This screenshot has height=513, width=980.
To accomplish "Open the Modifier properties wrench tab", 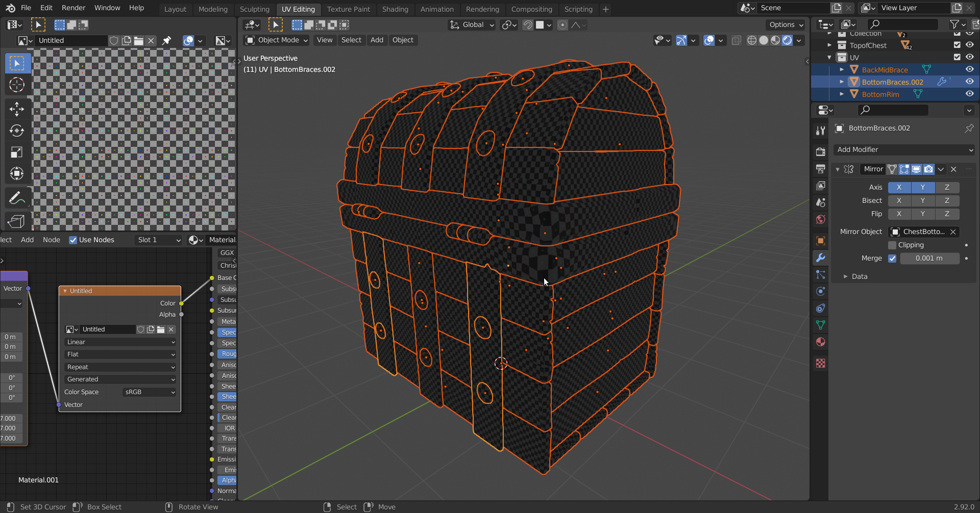I will 820,258.
